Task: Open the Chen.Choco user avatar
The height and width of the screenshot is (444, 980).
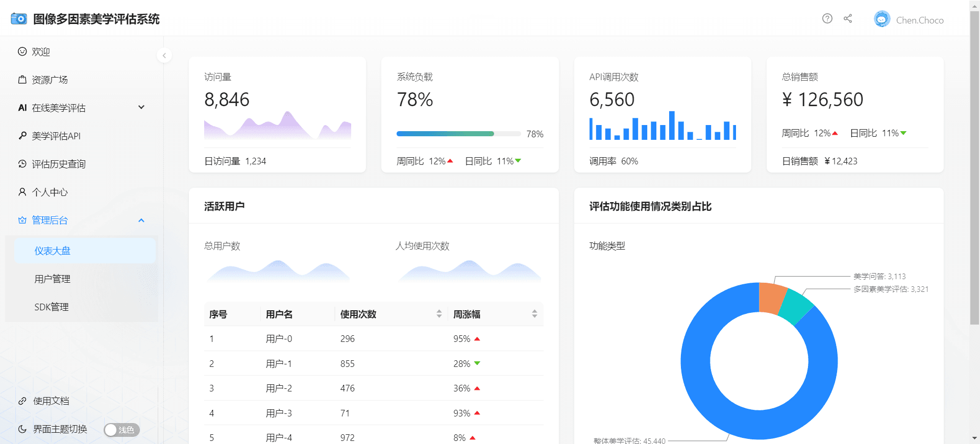Action: pyautogui.click(x=881, y=19)
